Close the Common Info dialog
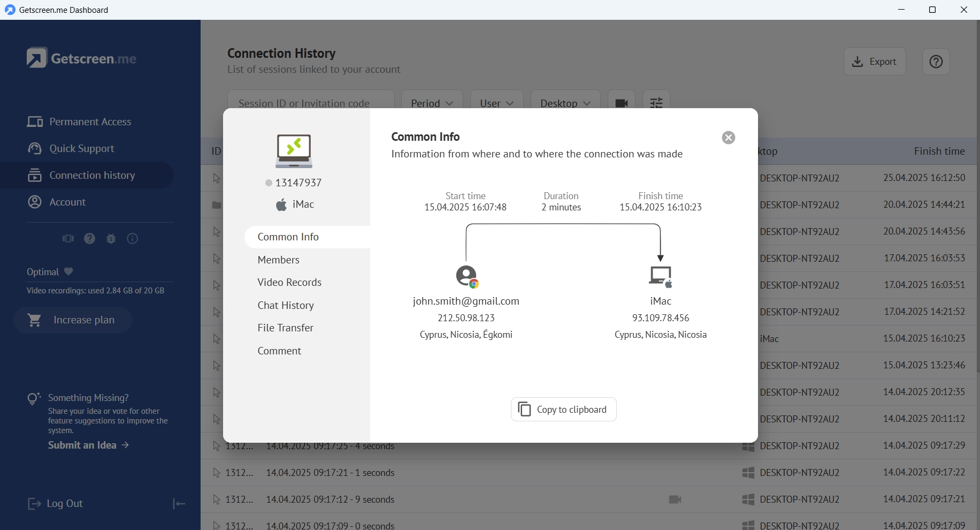The width and height of the screenshot is (980, 530). point(728,138)
